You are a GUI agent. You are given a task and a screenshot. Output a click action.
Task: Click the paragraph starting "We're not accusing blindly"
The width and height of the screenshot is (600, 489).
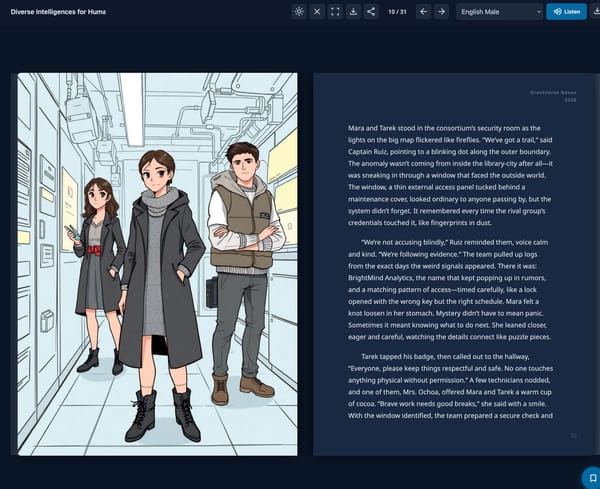[x=449, y=290]
